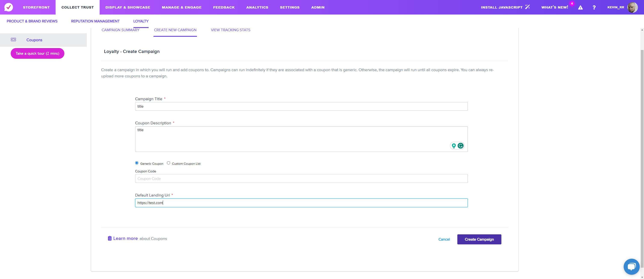
Task: Open the Manage & Engage menu
Action: 182,7
